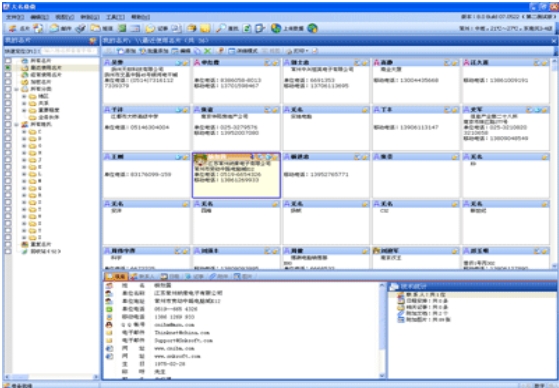Click the 回收站 recycle bin icon
559x388 pixels.
(x=25, y=251)
